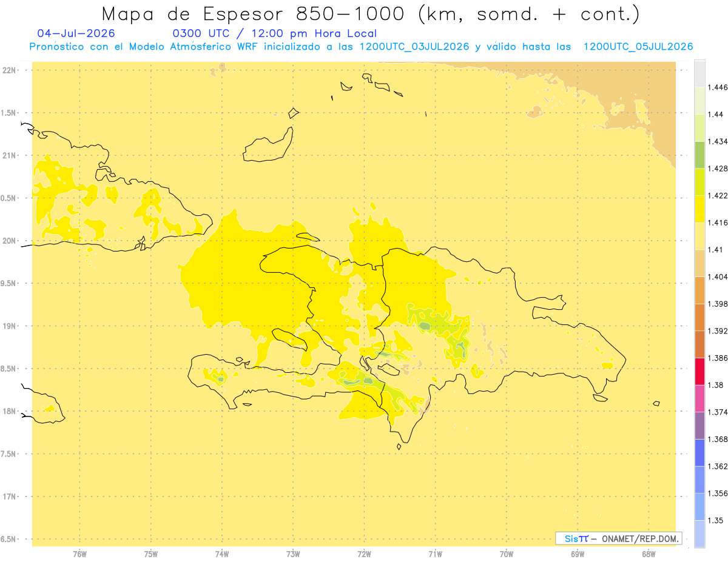728x562 pixels.
Task: Click the legend value "1.362"
Action: pyautogui.click(x=718, y=466)
